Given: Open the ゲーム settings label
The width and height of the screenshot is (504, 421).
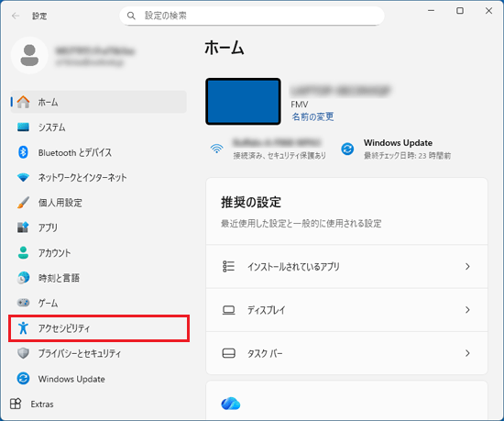Looking at the screenshot, I should pyautogui.click(x=48, y=303).
